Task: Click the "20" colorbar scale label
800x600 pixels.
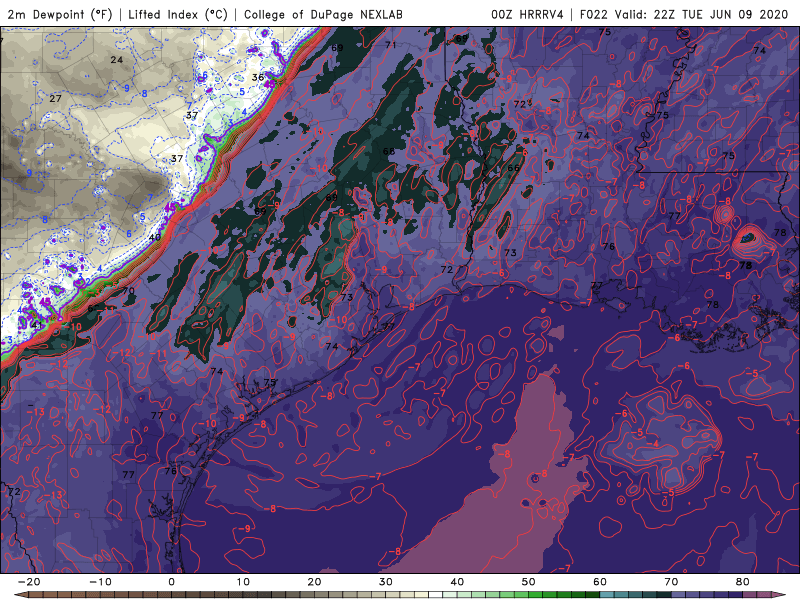Action: point(314,582)
